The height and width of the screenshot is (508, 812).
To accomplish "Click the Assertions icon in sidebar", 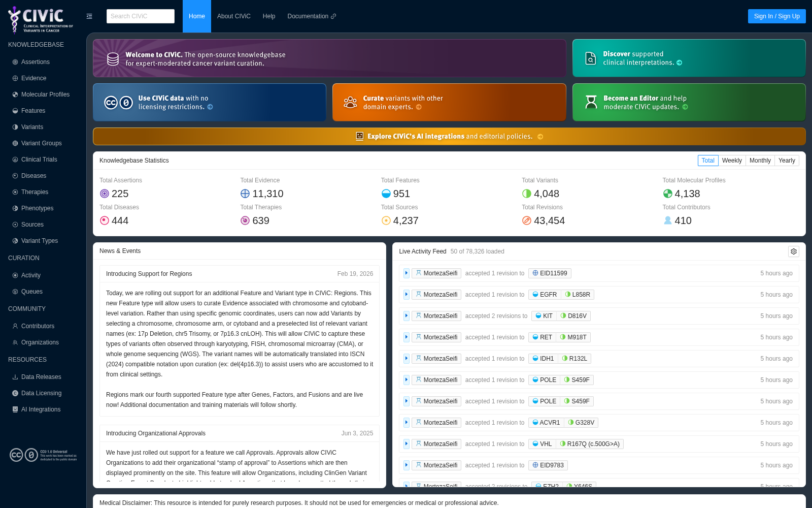I will coord(15,62).
